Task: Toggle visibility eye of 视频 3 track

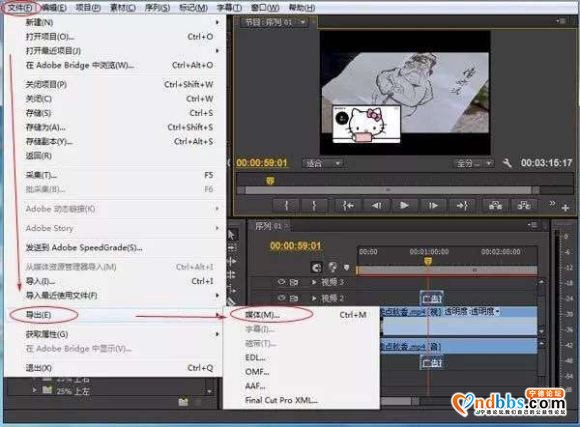Action: tap(281, 282)
